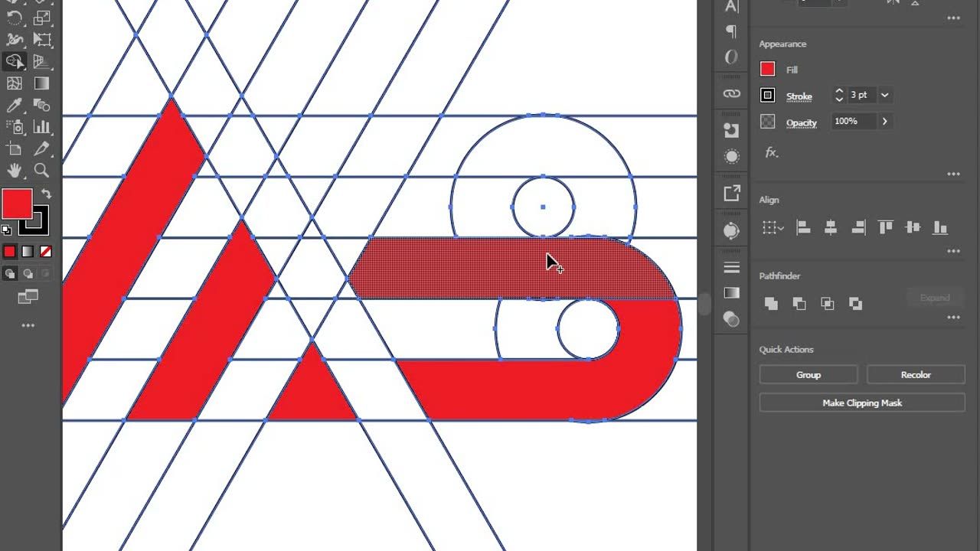
Task: Open the Stroke dock panel icon
Action: (x=731, y=267)
